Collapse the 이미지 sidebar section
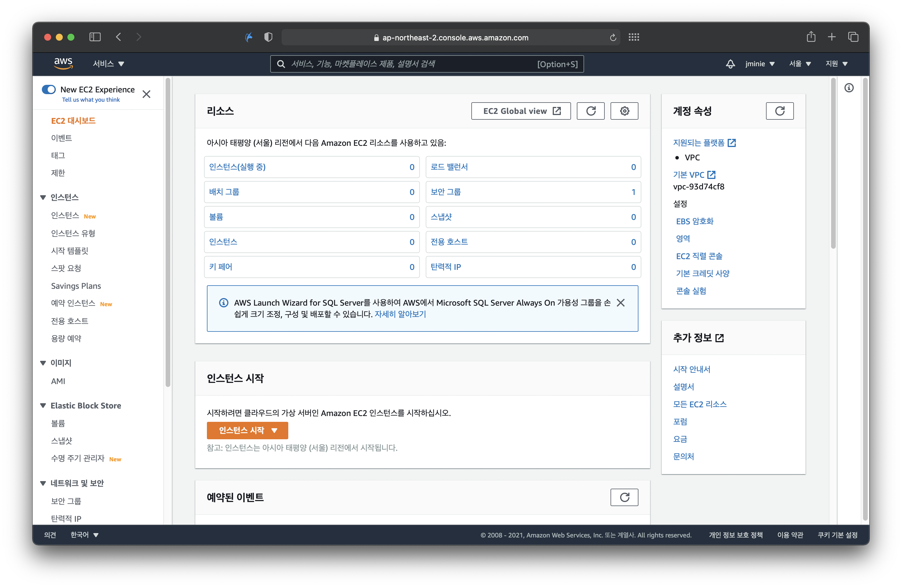 point(43,363)
